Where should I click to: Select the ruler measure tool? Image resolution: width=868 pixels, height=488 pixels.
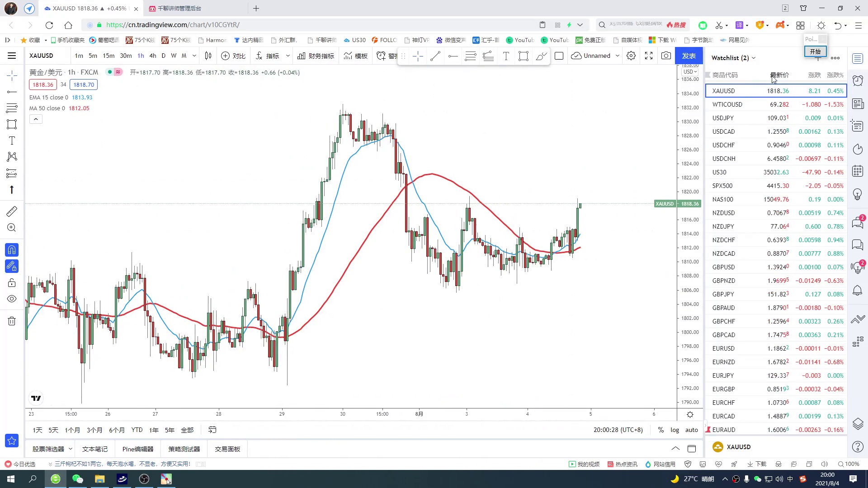pyautogui.click(x=12, y=211)
